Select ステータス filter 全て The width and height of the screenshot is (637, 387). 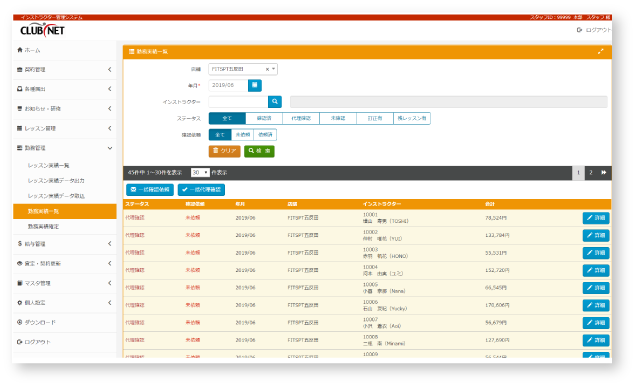point(227,118)
